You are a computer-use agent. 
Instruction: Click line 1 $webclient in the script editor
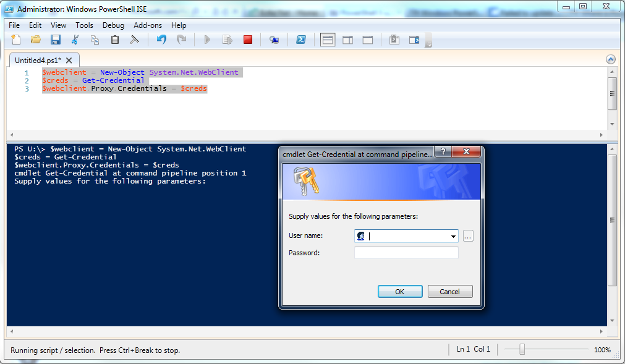pos(64,72)
